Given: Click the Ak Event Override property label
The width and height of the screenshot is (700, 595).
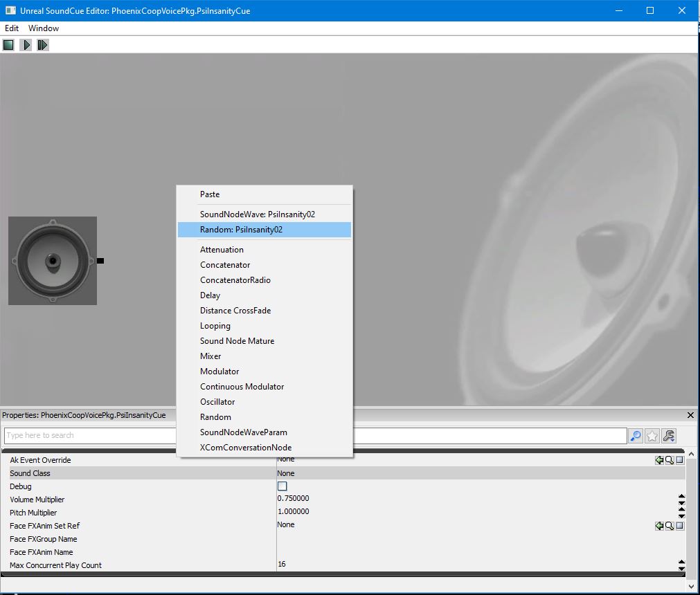Looking at the screenshot, I should (41, 460).
